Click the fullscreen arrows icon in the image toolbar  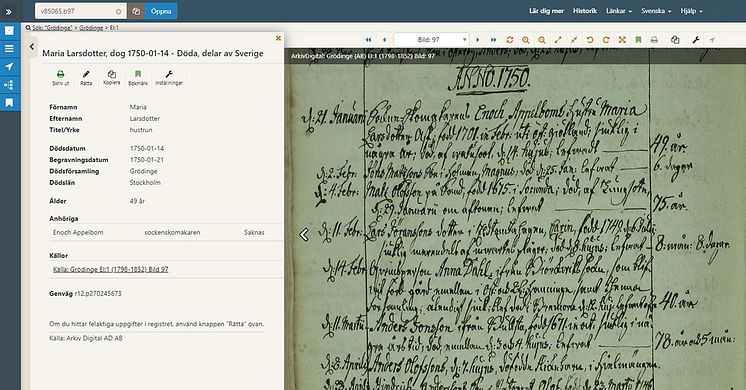click(x=622, y=40)
